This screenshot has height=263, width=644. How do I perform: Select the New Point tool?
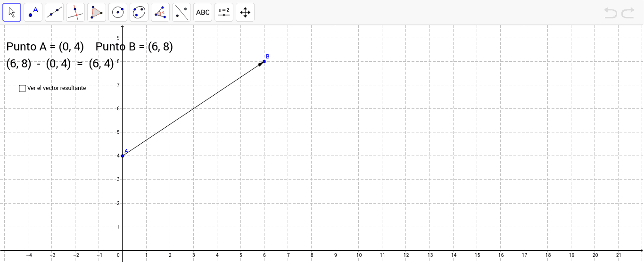[x=33, y=12]
